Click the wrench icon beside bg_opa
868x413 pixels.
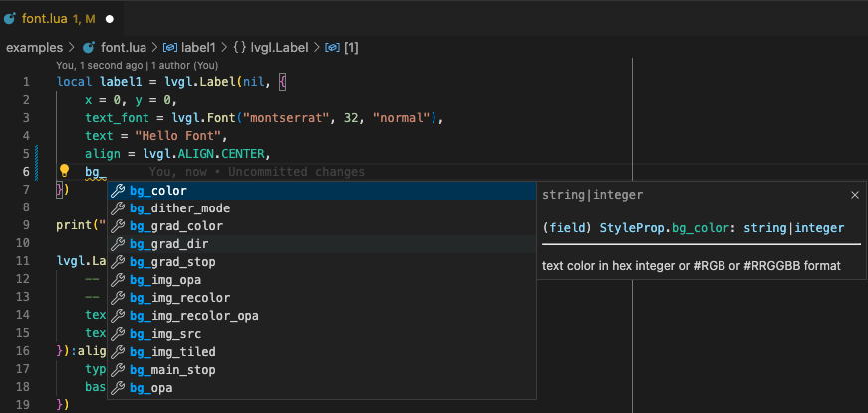[x=118, y=388]
